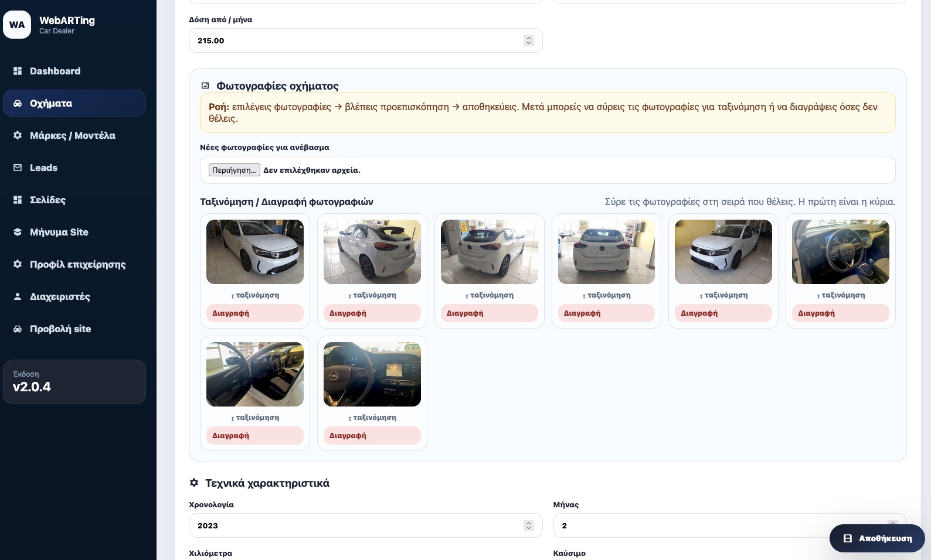Delete the first car photo with Διαγραφή
This screenshot has width=931, height=560.
pyautogui.click(x=255, y=313)
